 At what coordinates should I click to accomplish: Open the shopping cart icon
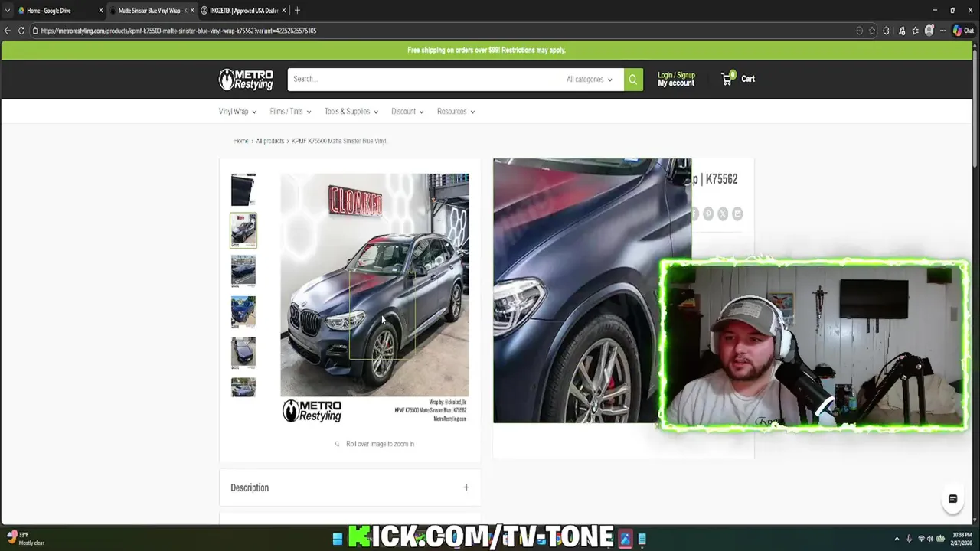click(x=727, y=78)
